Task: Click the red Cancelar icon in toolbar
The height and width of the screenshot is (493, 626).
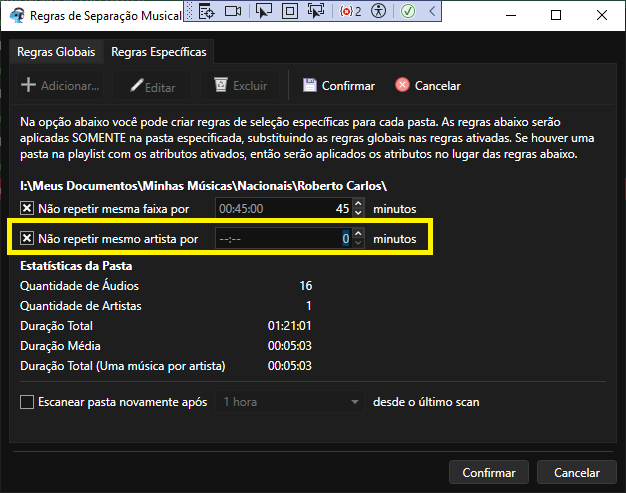Action: (402, 86)
